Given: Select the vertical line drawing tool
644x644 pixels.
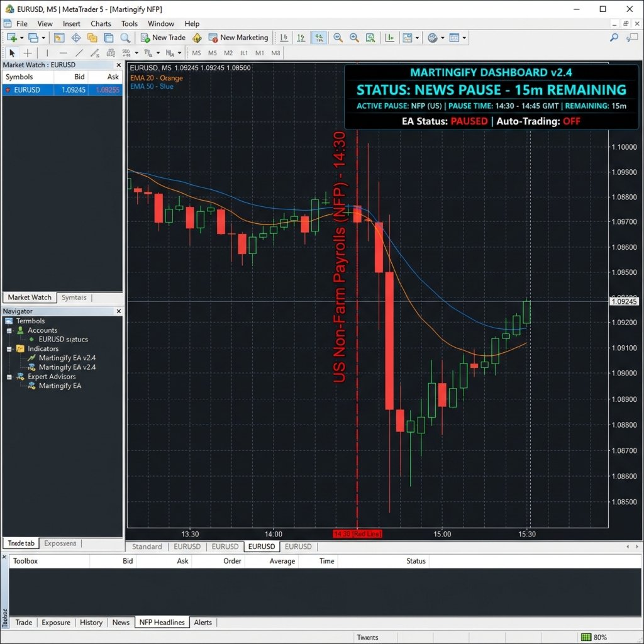Looking at the screenshot, I should [47, 53].
